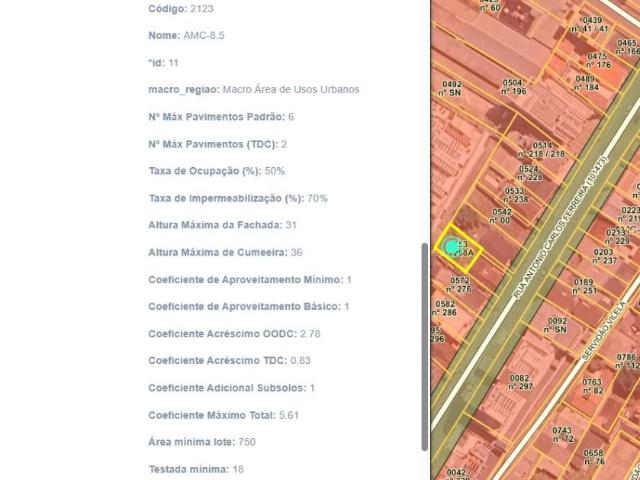The width and height of the screenshot is (640, 480).
Task: Click the Código 2123 value
Action: 202,9
